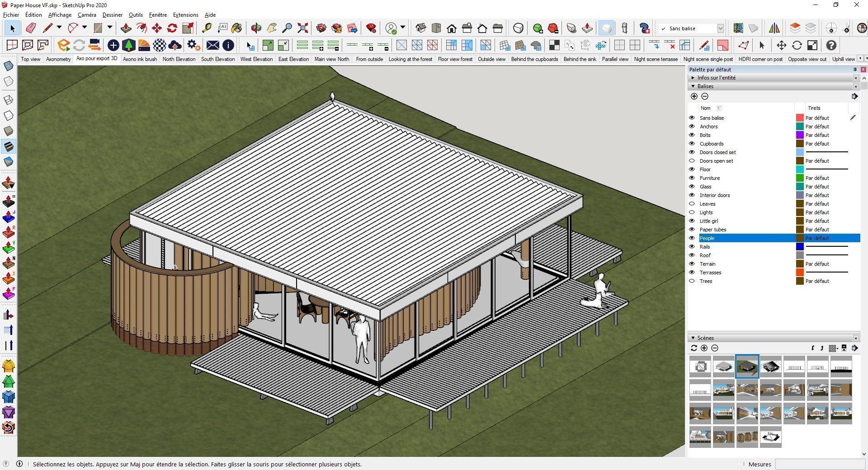Open the tags panel details menu button

click(854, 96)
